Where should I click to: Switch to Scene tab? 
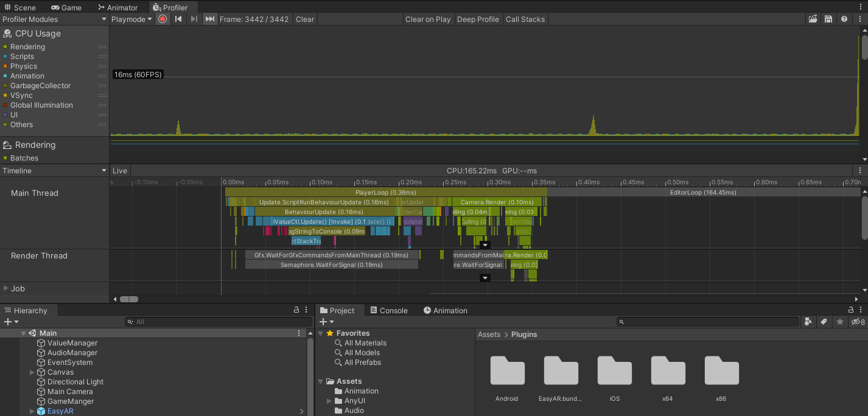click(21, 7)
